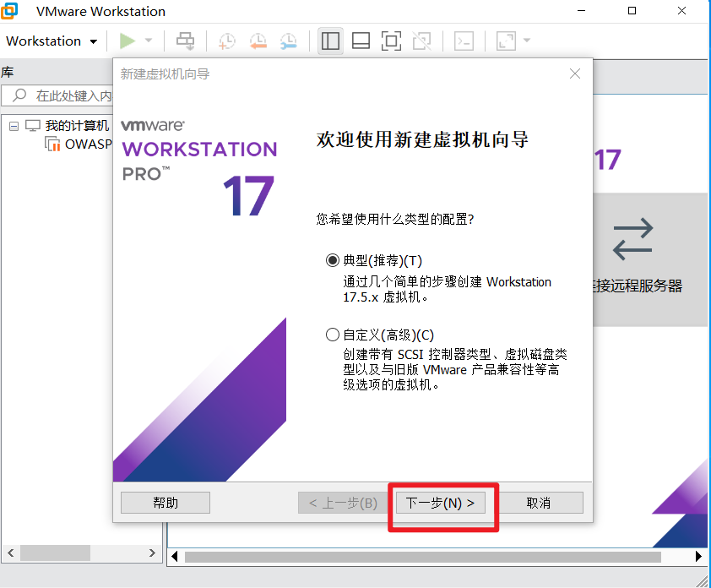This screenshot has height=588, width=711.
Task: Click the 欢迎使用新建虚拟机向导 heading
Action: (x=422, y=139)
